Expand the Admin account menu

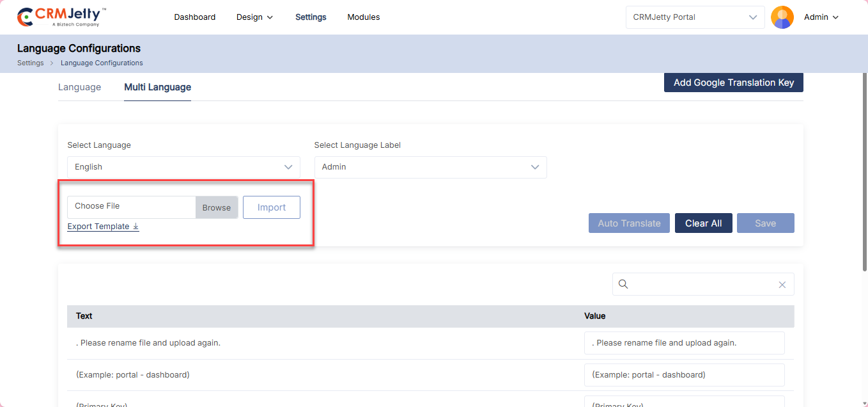pyautogui.click(x=821, y=17)
